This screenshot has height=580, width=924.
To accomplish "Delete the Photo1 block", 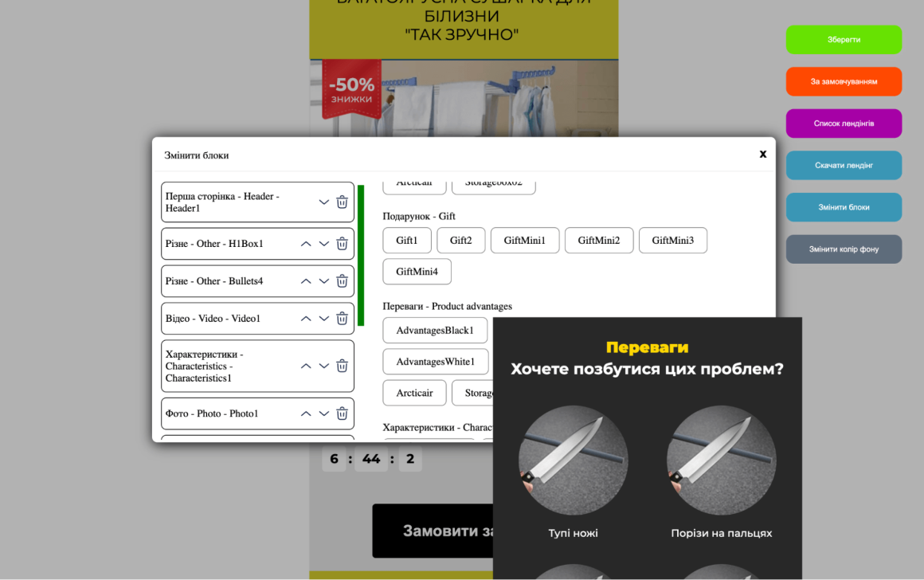I will pos(342,413).
